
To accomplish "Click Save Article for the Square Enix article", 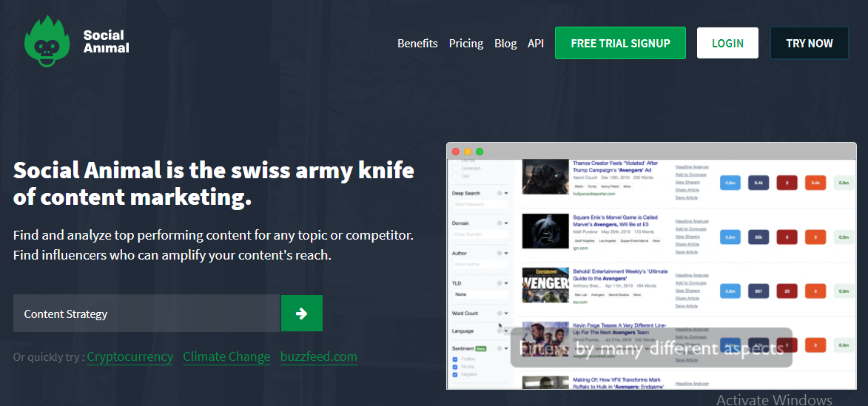I will 687,251.
